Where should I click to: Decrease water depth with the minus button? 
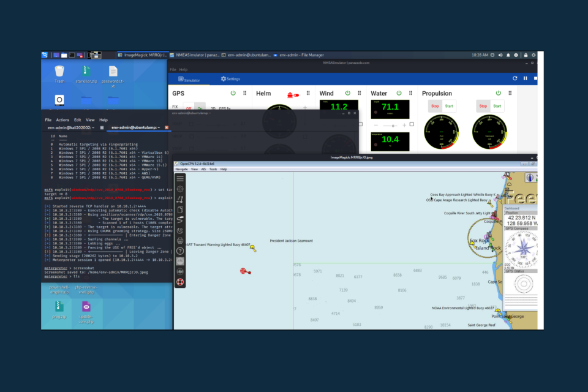click(376, 126)
